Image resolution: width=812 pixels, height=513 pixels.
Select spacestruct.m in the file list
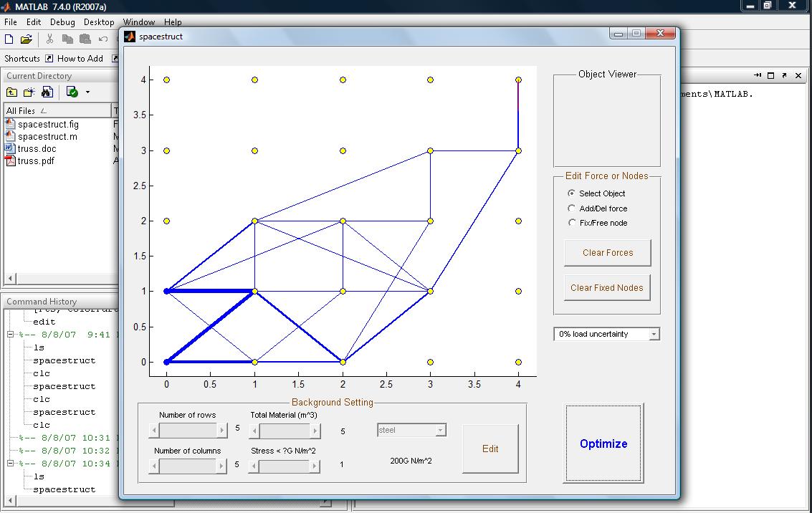[47, 136]
